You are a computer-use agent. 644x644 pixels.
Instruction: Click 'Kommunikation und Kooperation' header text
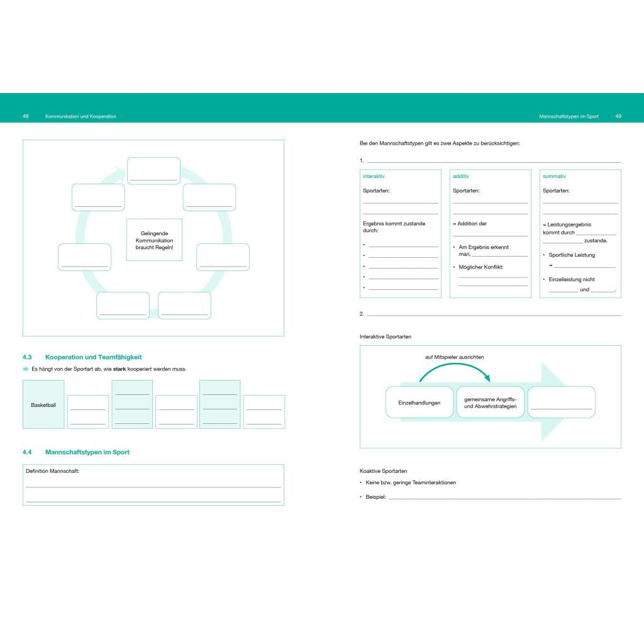[x=80, y=116]
